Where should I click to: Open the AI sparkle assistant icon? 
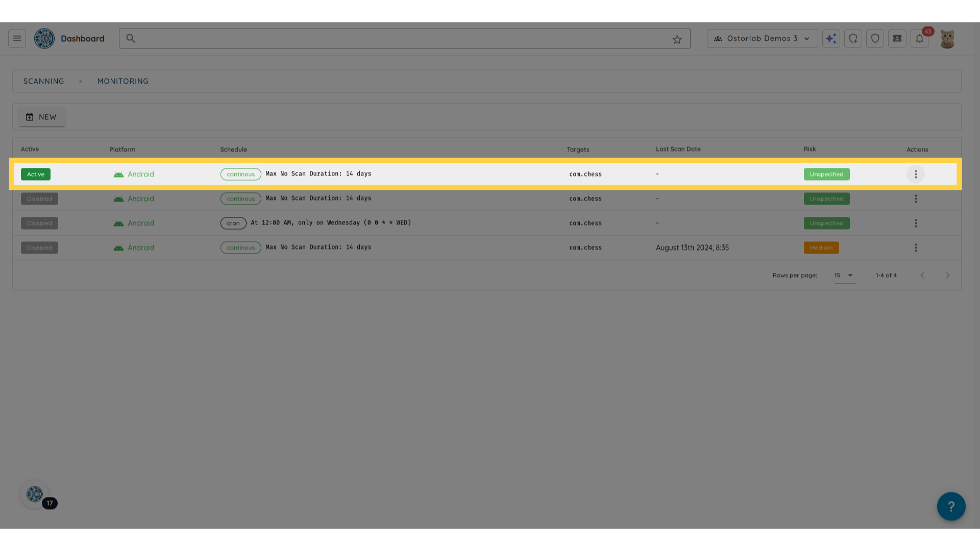pos(831,38)
